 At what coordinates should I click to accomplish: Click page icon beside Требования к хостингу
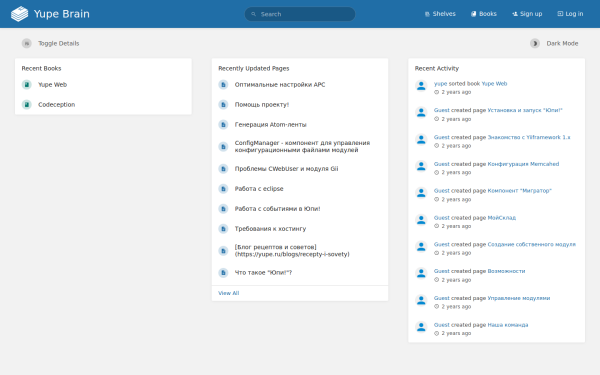pyautogui.click(x=223, y=228)
